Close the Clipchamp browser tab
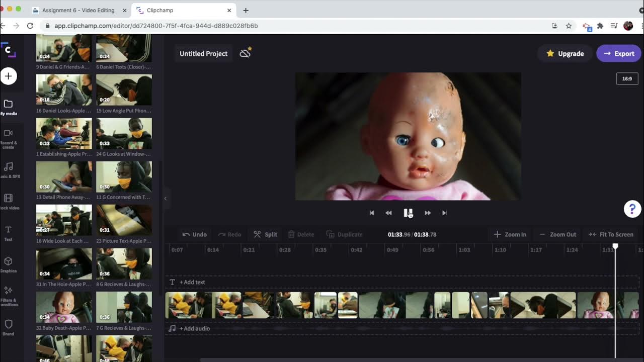644x362 pixels. tap(229, 10)
